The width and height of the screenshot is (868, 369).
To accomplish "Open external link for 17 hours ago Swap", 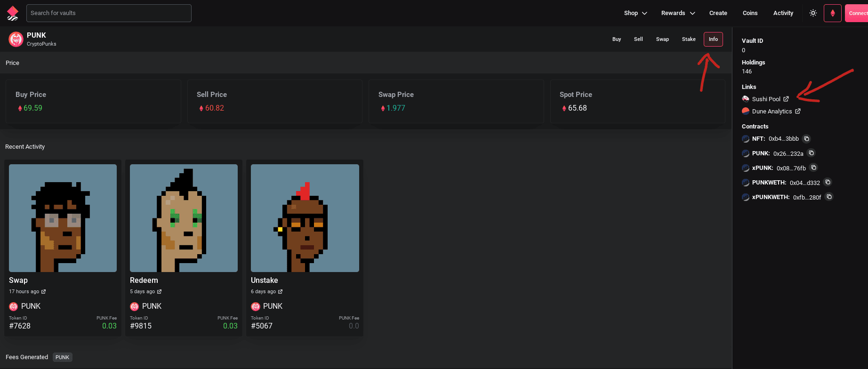I will (x=43, y=292).
